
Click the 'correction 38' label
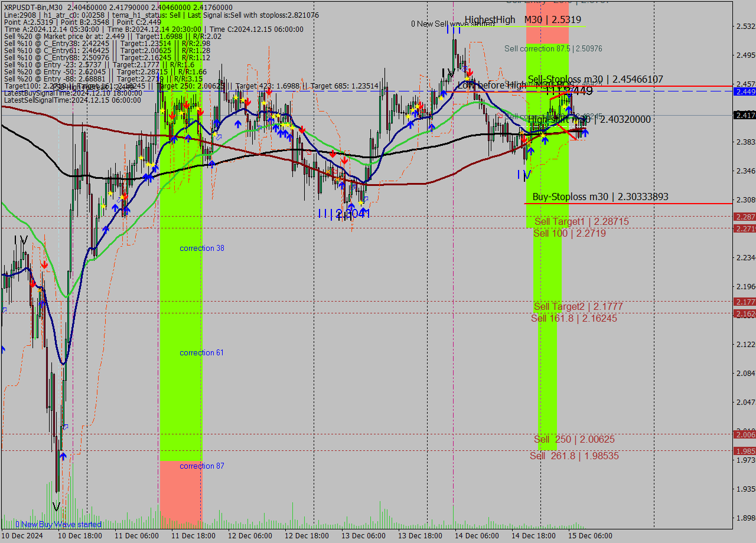tap(202, 248)
